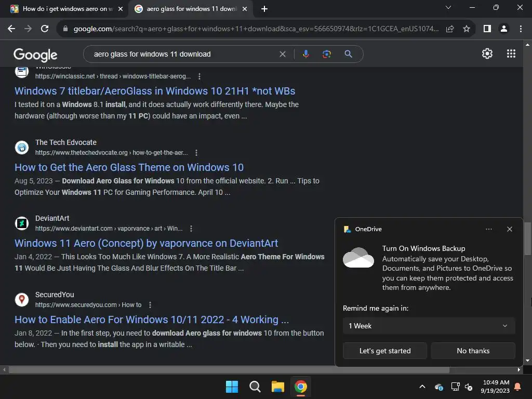Click the browser forward arrow
The width and height of the screenshot is (532, 399).
28,29
